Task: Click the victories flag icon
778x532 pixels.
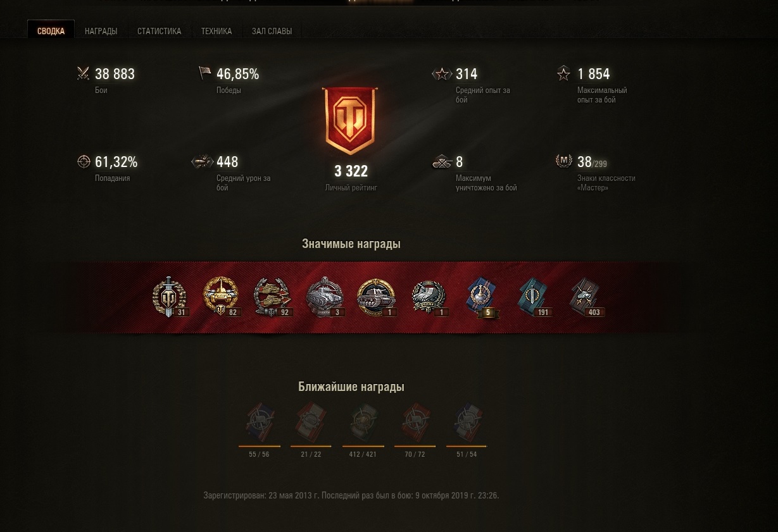Action: pyautogui.click(x=204, y=73)
